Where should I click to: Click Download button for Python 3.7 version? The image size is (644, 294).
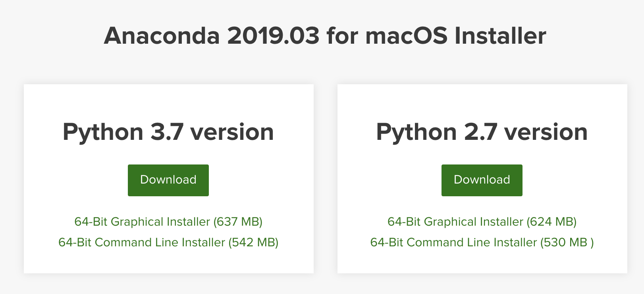point(168,180)
